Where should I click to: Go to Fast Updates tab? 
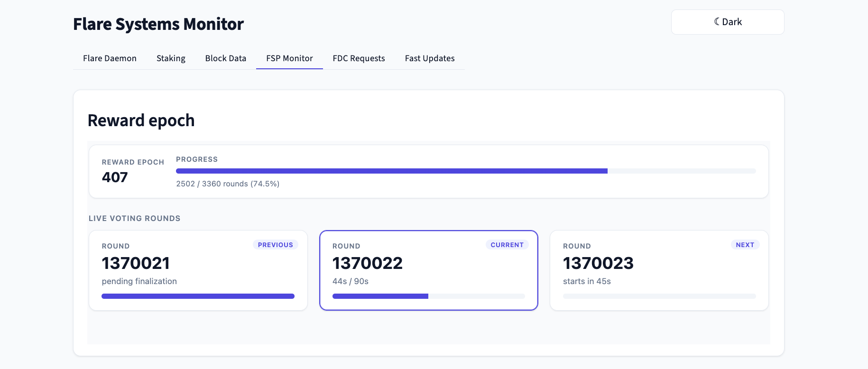[x=430, y=58]
